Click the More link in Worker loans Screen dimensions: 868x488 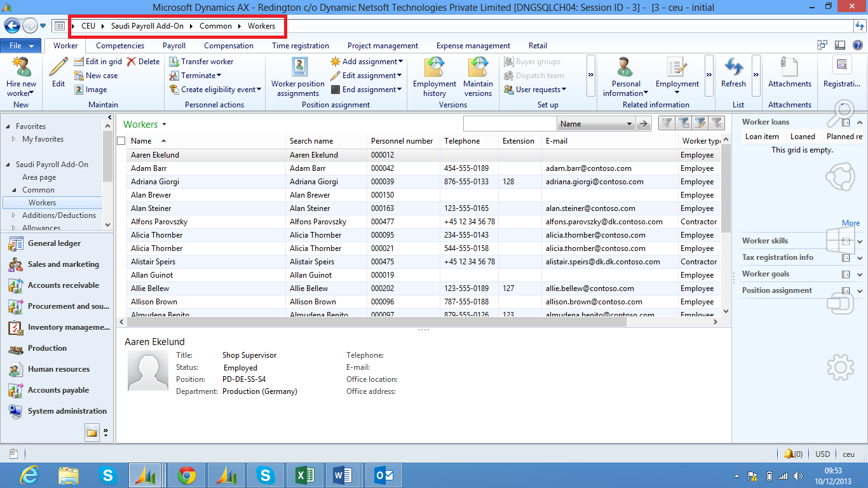(x=851, y=223)
